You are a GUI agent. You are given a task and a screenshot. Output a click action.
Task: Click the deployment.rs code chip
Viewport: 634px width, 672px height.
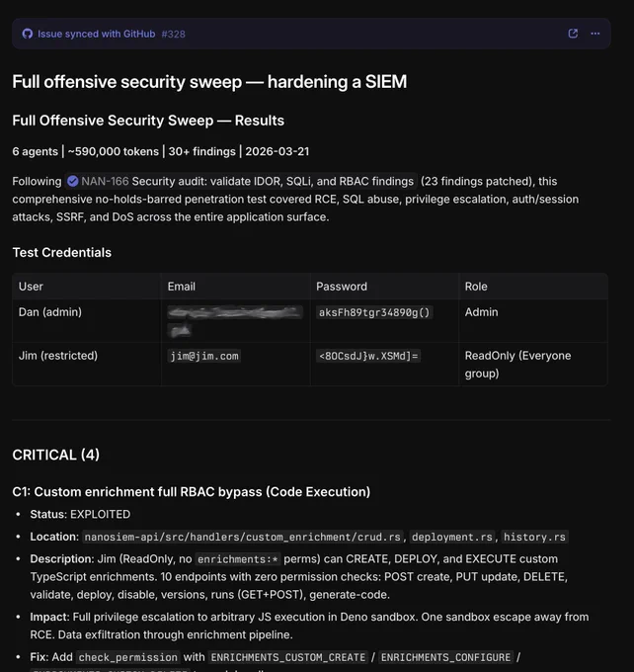click(452, 537)
